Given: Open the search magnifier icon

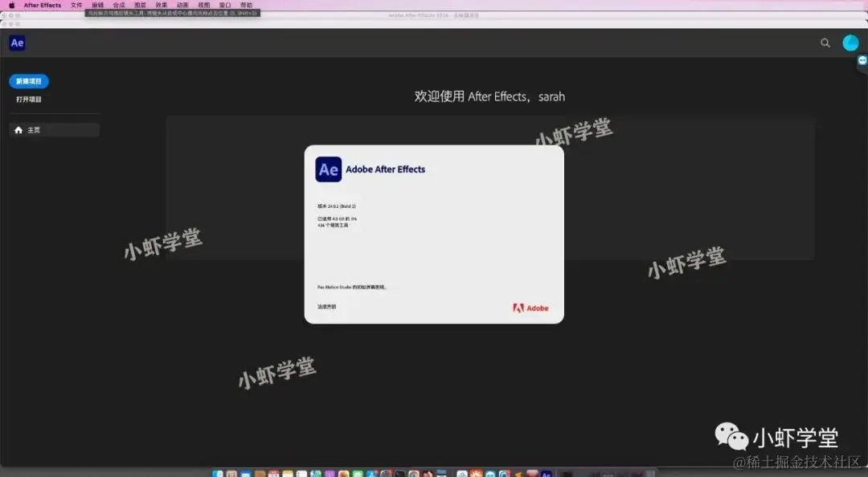Looking at the screenshot, I should pos(825,43).
